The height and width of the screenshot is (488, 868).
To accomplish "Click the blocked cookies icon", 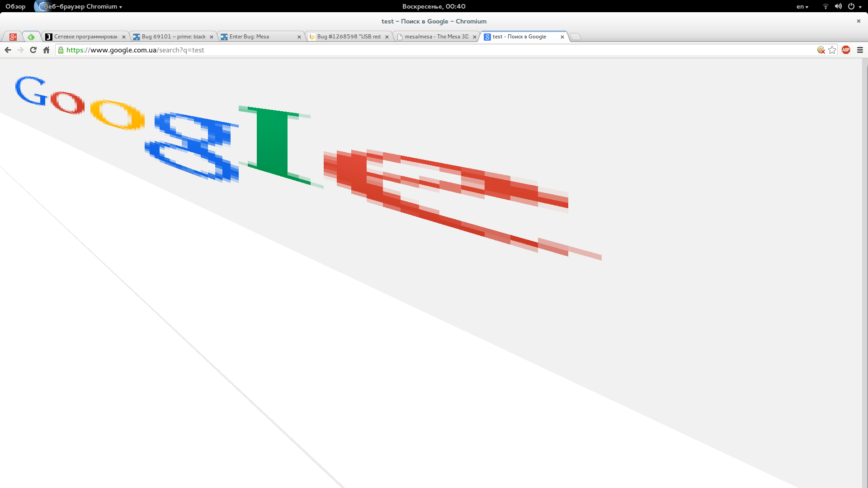I will 821,50.
